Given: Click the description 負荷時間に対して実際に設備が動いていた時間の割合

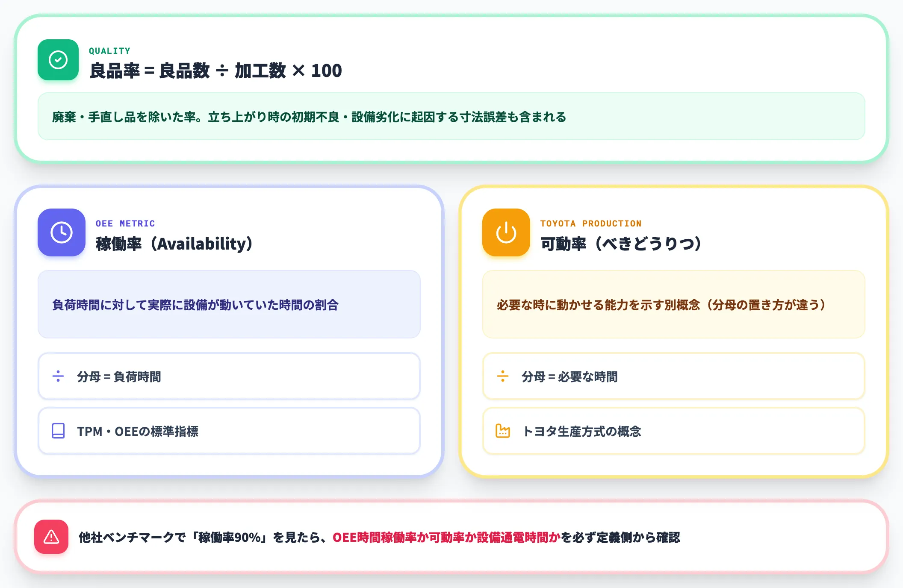Looking at the screenshot, I should click(229, 304).
